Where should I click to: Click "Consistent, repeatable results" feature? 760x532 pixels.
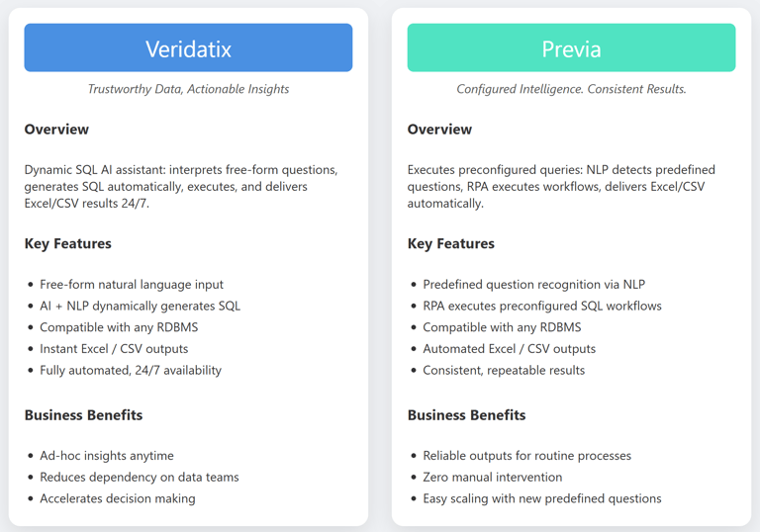point(504,371)
